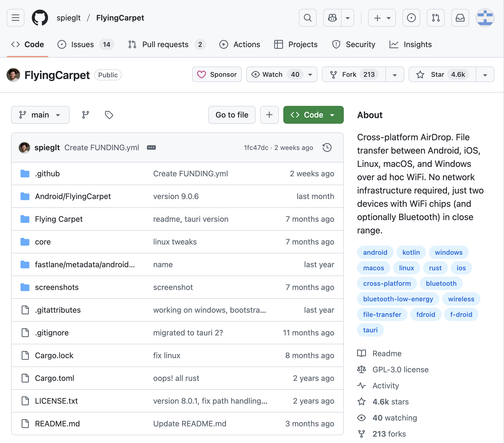Open the notifications inbox icon
504x443 pixels.
point(460,18)
